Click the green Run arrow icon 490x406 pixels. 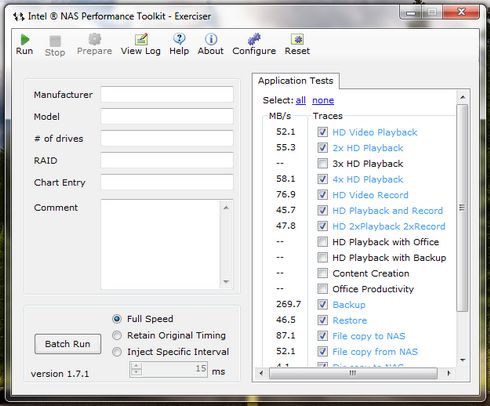point(25,40)
